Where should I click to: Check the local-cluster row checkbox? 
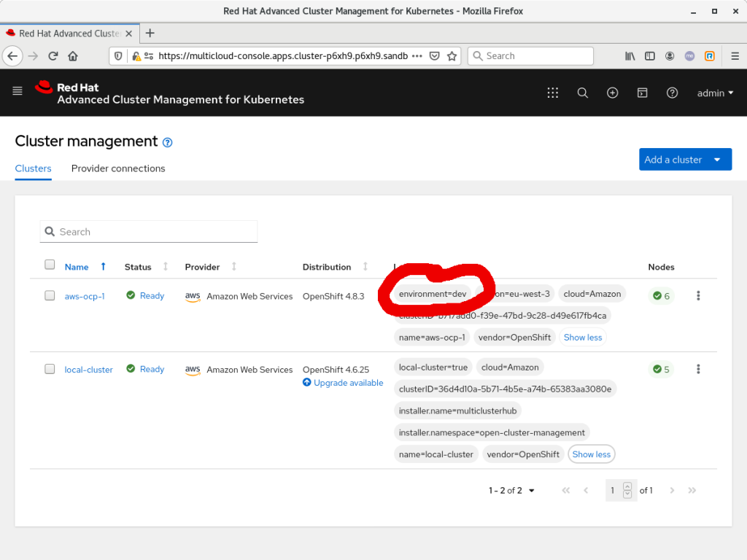coord(50,369)
